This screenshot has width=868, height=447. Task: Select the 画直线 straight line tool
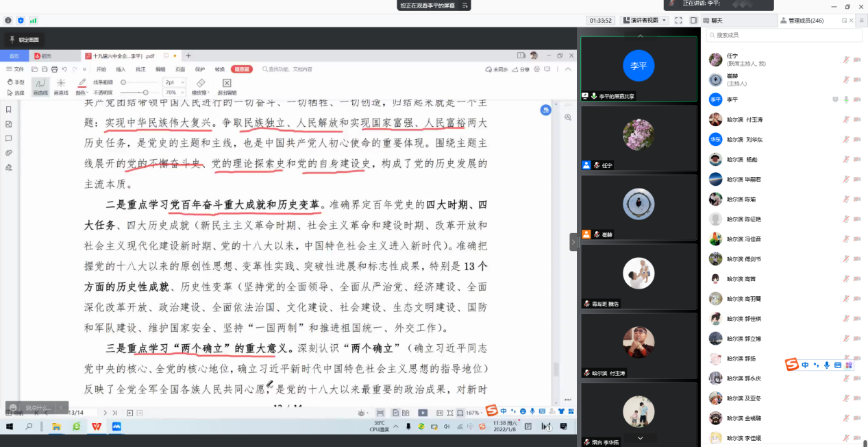point(61,86)
